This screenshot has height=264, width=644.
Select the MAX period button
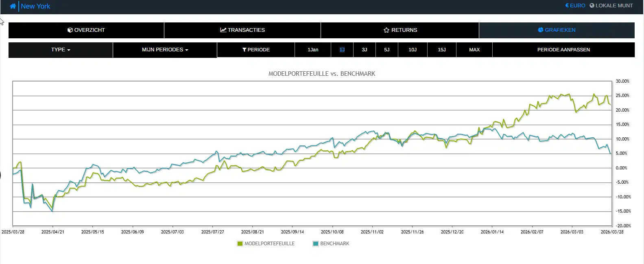[474, 50]
